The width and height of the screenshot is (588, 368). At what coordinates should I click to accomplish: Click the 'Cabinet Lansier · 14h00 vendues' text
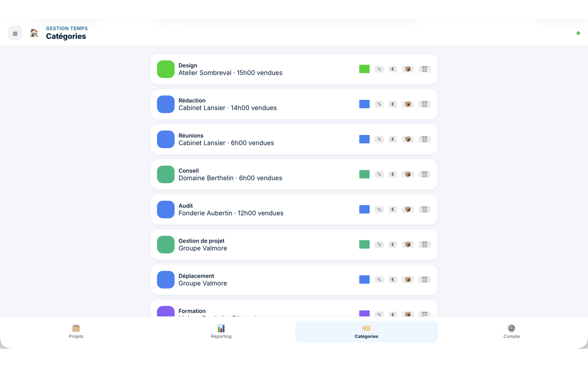(x=227, y=108)
